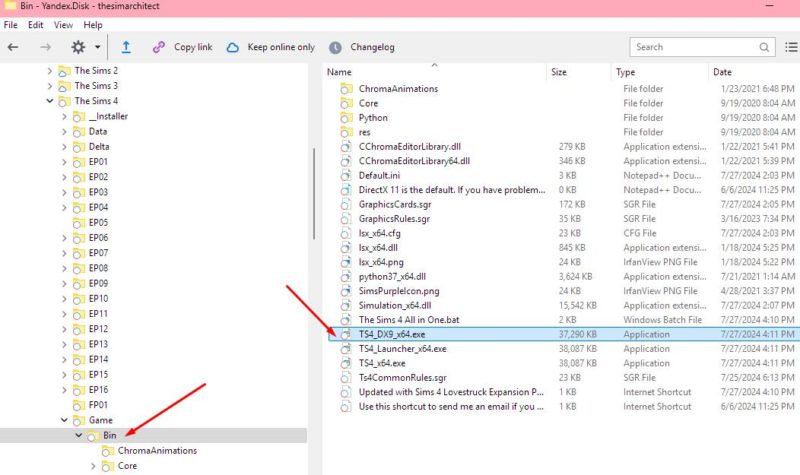
Task: Open the Changelog clock icon
Action: pos(335,47)
